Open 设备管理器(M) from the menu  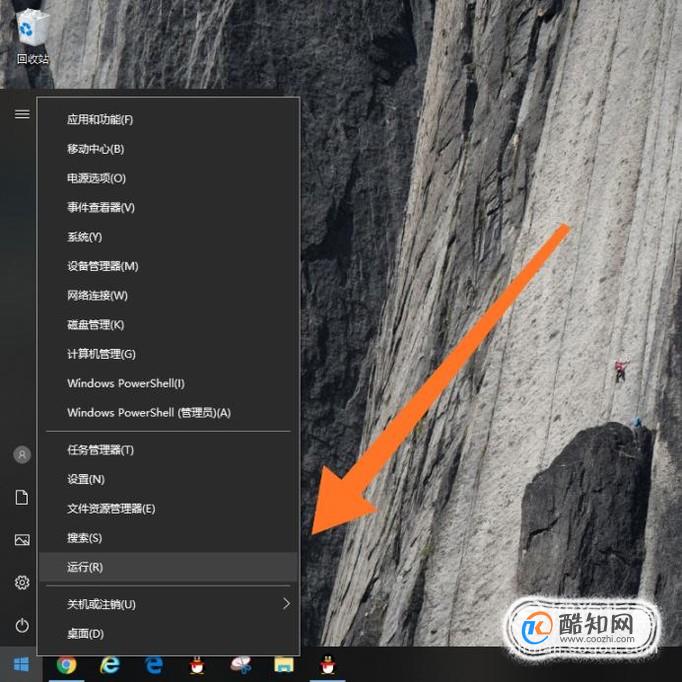pos(169,266)
